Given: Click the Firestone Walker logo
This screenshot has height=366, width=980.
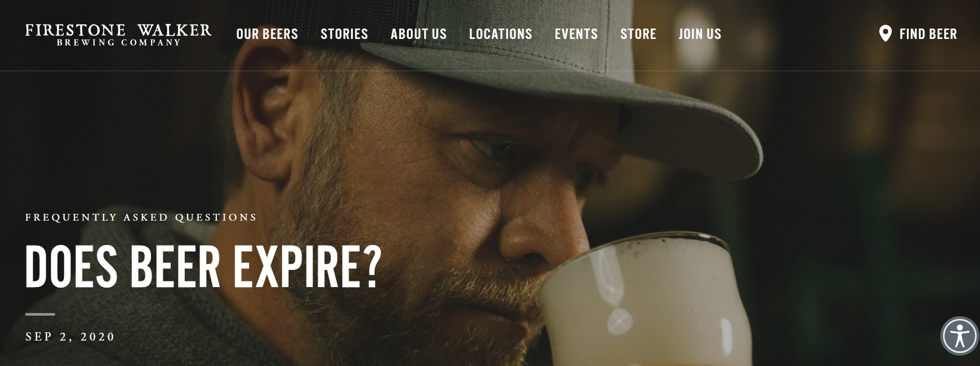Looking at the screenshot, I should click(x=118, y=34).
